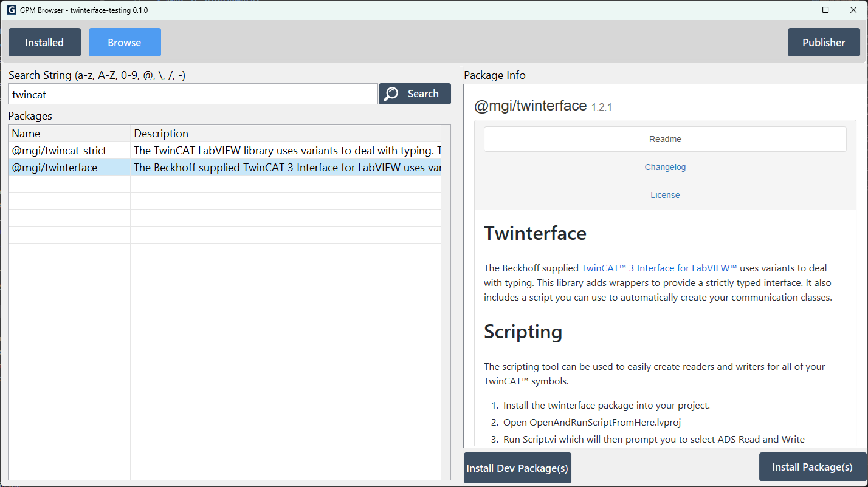Click the GPM Browser app icon in title bar
The image size is (868, 487).
click(x=11, y=10)
